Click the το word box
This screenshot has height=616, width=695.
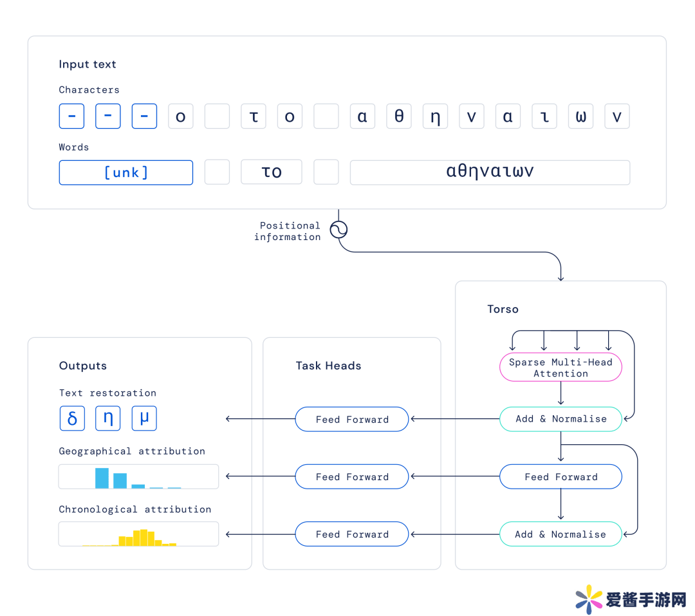272,173
